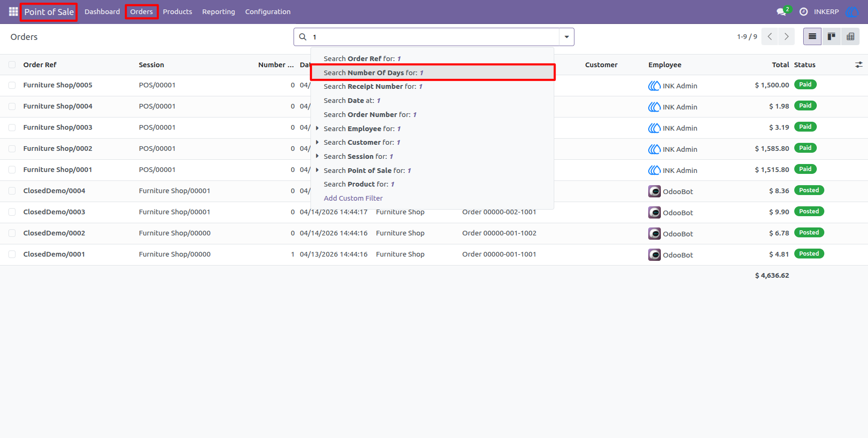Viewport: 868px width, 438px height.
Task: Open the Dashboard menu
Action: (102, 12)
